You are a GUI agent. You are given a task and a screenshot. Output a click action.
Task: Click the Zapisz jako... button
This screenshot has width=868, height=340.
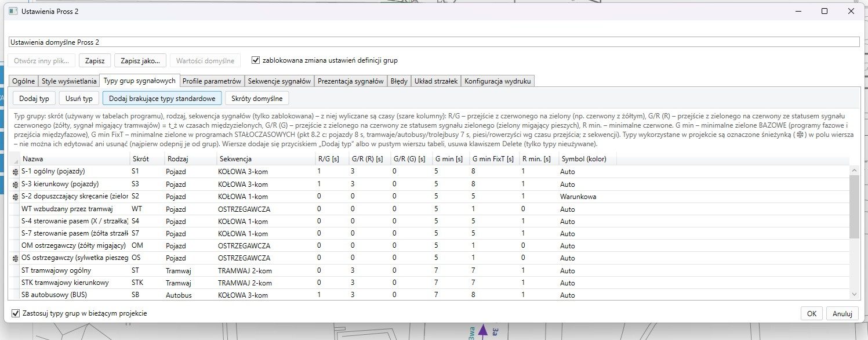(141, 60)
